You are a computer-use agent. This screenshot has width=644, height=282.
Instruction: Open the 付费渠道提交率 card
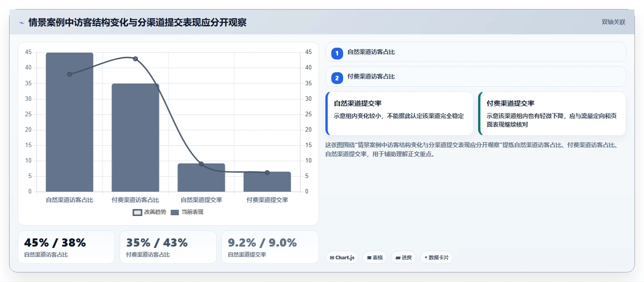pyautogui.click(x=552, y=114)
